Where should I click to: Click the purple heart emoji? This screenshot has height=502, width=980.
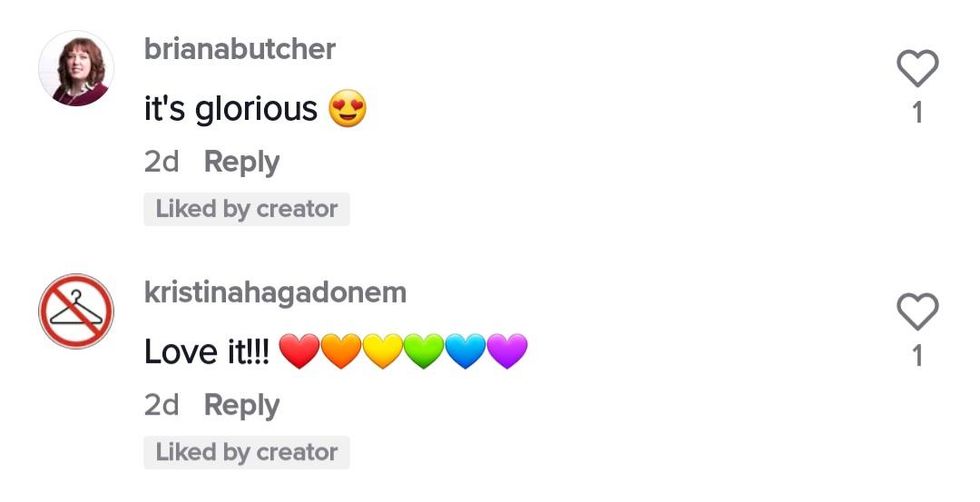tap(507, 351)
